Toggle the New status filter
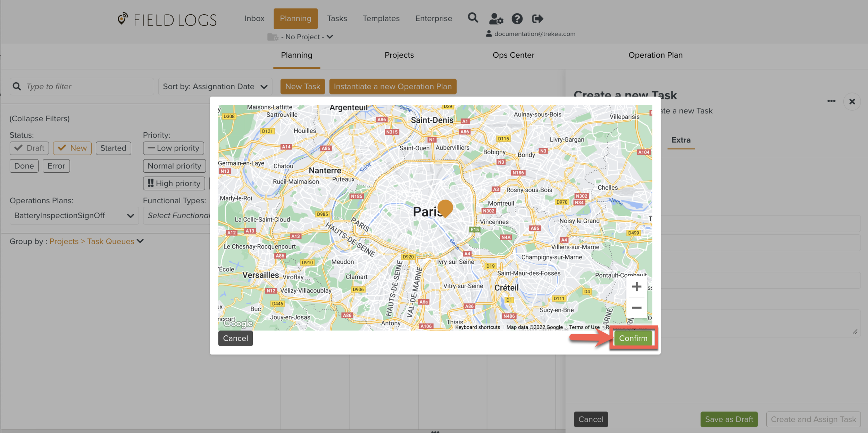The height and width of the screenshot is (433, 868). coord(72,148)
